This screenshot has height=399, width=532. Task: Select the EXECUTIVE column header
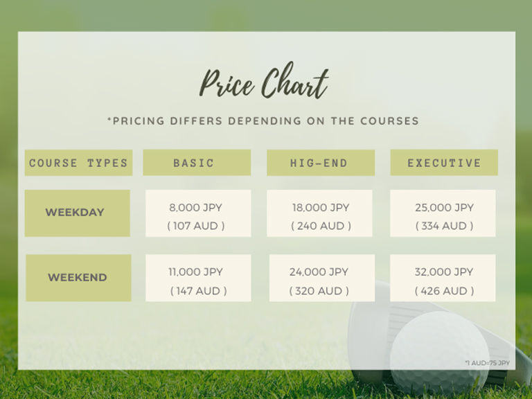coord(444,163)
